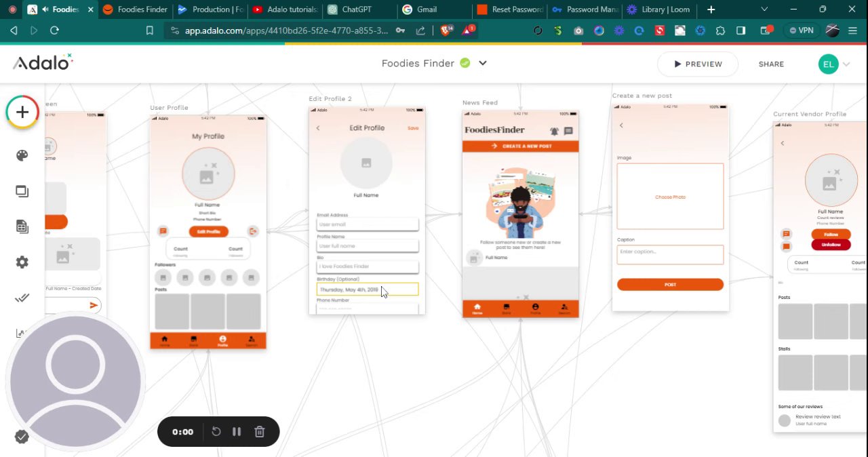Open app Settings gear in sidebar

22,262
